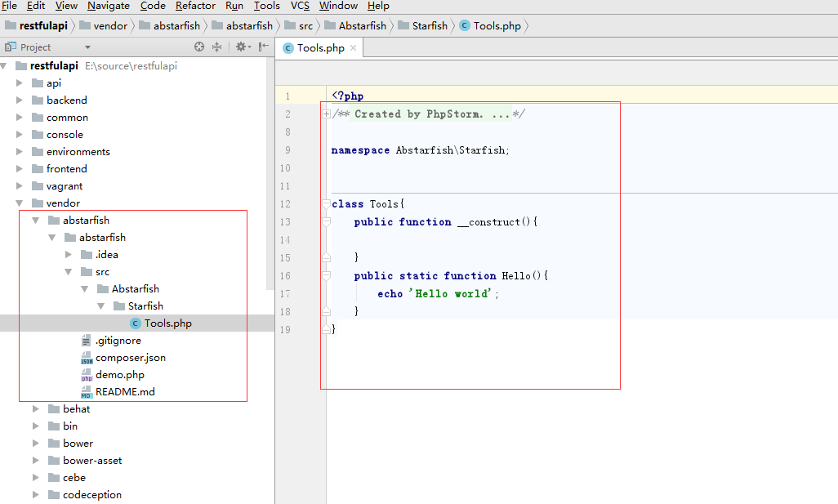This screenshot has width=838, height=504.
Task: Collapse the src folder arrow
Action: coord(69,271)
